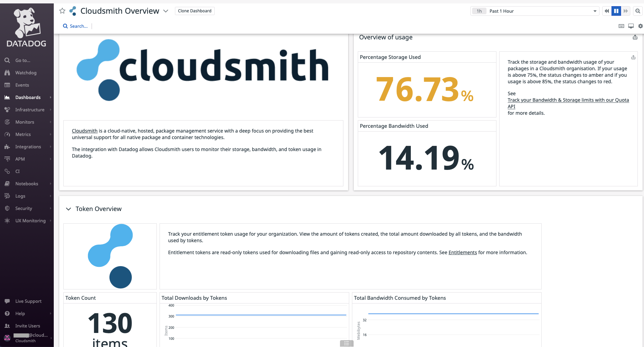Click the Logs icon
Viewport: 644px width, 347px height.
7,196
